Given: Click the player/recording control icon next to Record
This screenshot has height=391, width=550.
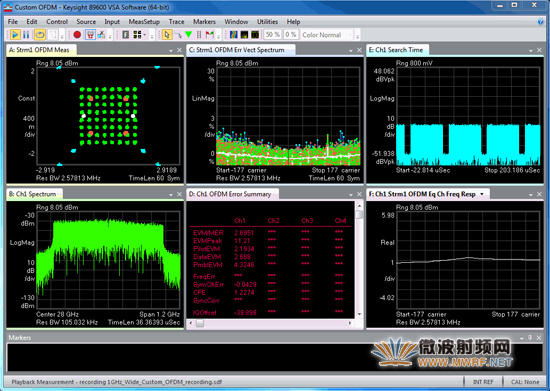Looking at the screenshot, I should [x=90, y=35].
